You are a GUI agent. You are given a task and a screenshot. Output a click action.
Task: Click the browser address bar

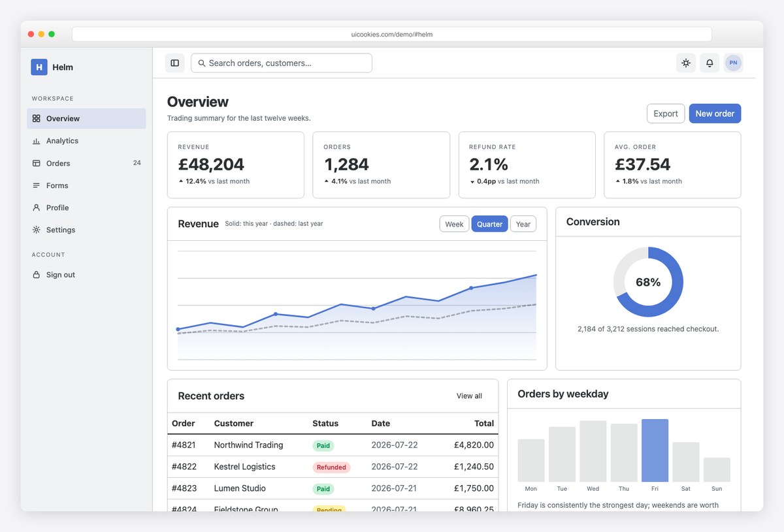click(x=392, y=34)
